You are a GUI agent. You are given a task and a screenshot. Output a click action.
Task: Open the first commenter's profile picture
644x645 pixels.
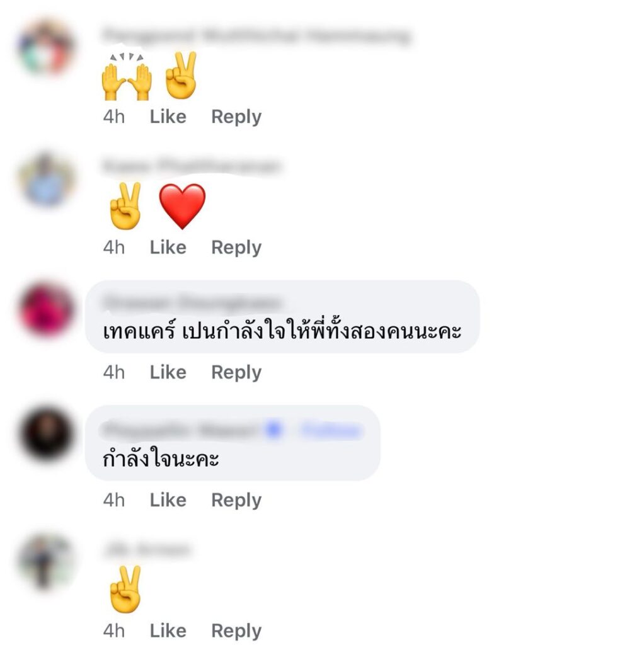(47, 47)
